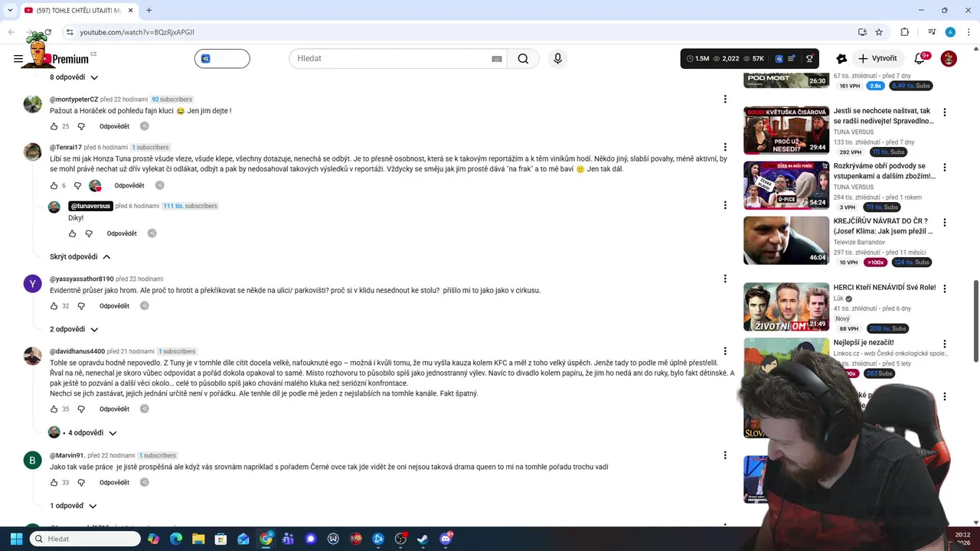Expand the "1 odpověď" reply

tap(73, 506)
